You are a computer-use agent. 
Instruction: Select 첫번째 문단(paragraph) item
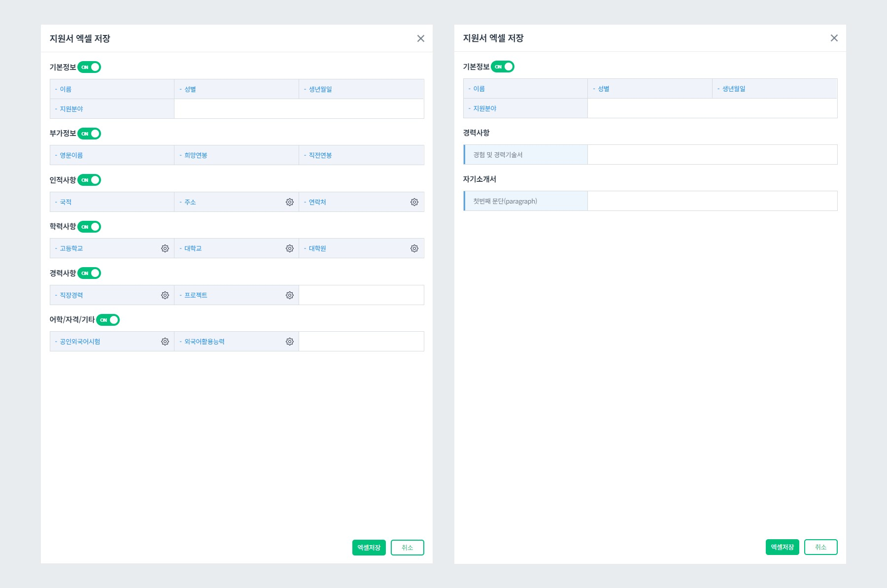point(525,201)
